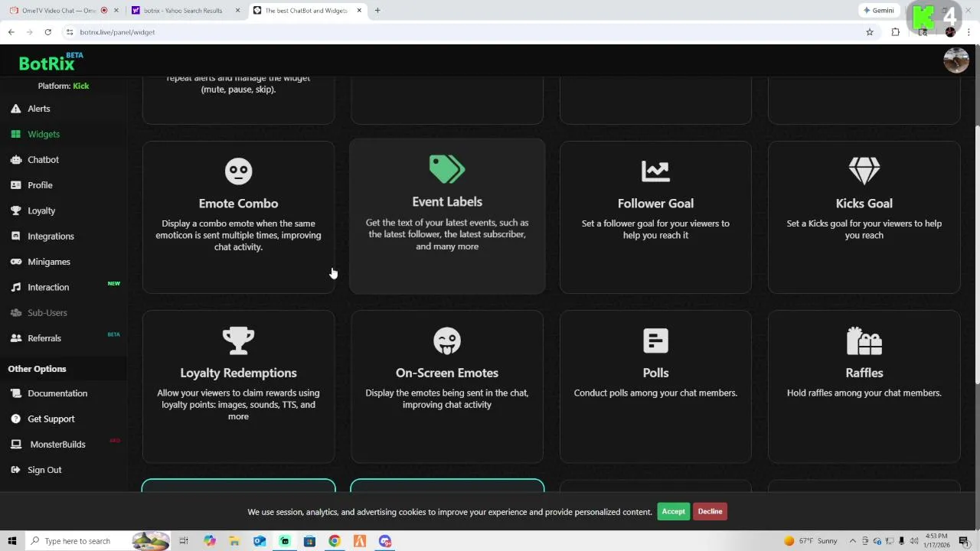Click the Loyalty Redemptions trophy icon

click(238, 341)
